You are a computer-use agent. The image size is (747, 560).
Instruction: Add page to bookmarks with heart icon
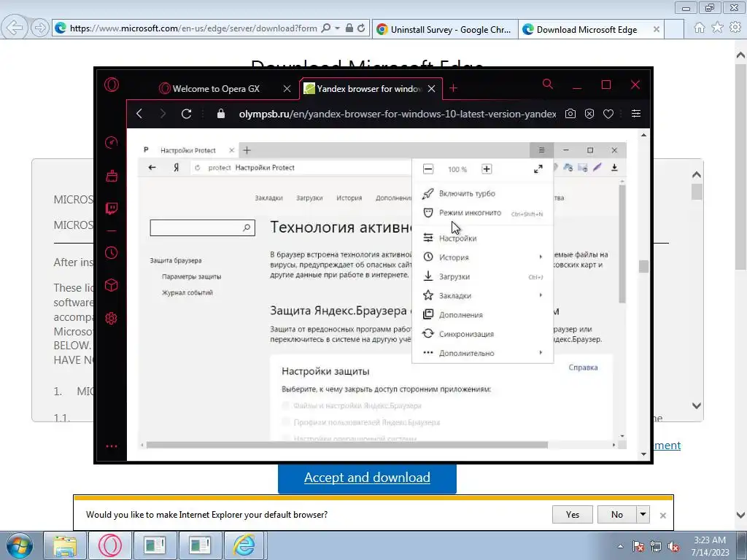608,114
